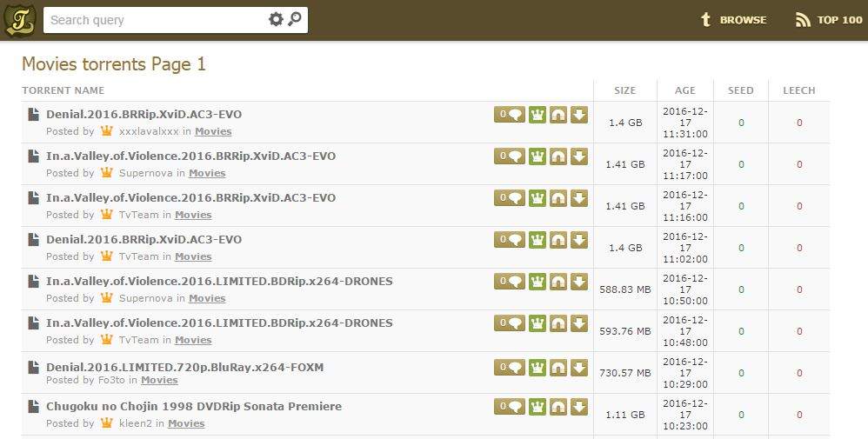Viewport: 868px width, 439px height.
Task: Download TvTeam's Denial BRRip EVO torrent
Action: (x=579, y=240)
